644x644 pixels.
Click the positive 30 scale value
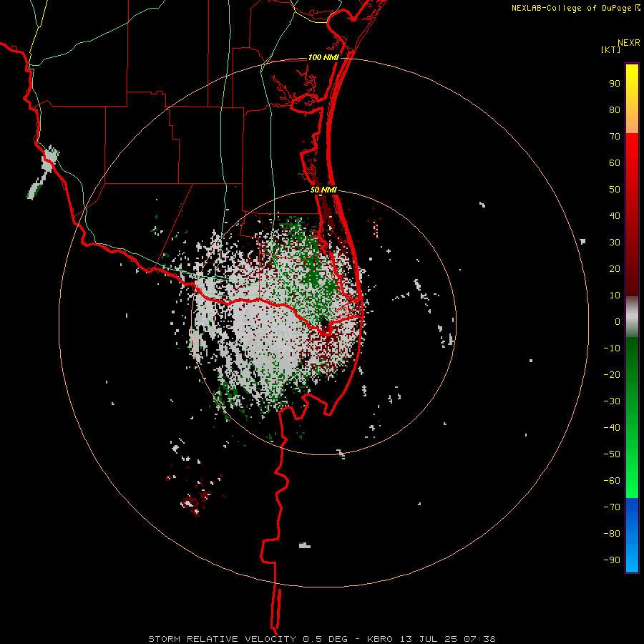(x=615, y=243)
